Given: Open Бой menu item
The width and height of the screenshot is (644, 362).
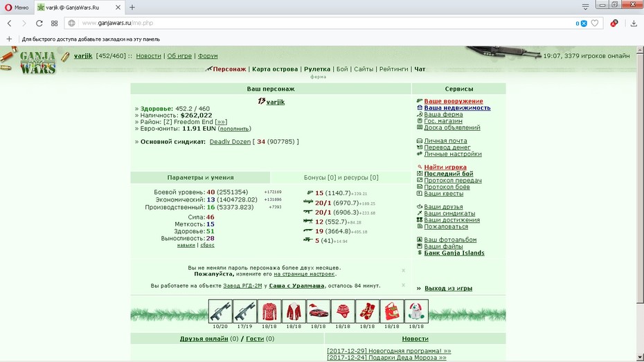Looking at the screenshot, I should point(342,69).
